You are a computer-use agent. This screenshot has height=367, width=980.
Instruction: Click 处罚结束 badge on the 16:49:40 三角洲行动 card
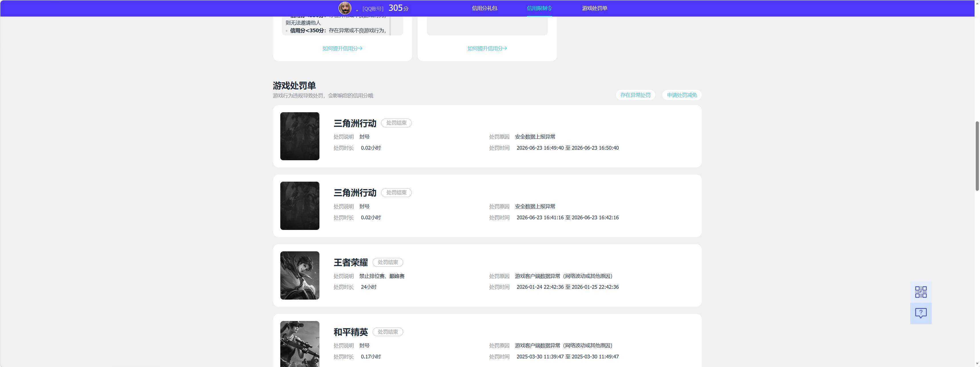396,123
